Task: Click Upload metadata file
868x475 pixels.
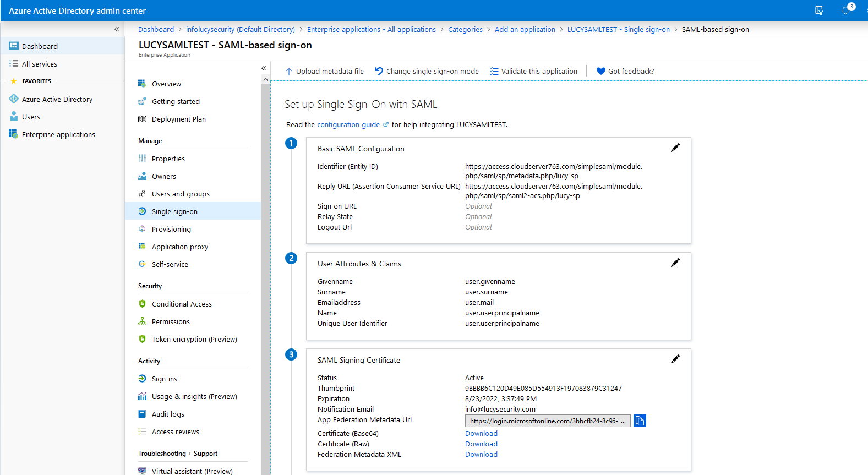Action: point(324,71)
